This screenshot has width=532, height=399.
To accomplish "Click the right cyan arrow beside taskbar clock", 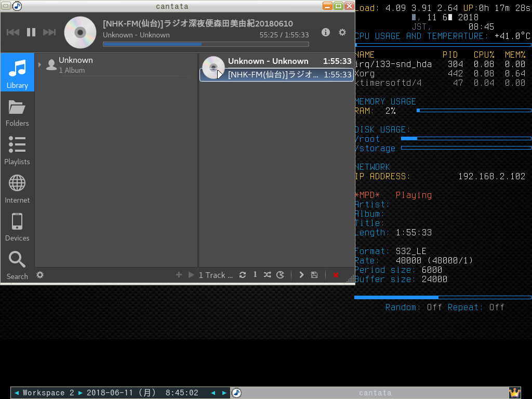I will (224, 393).
